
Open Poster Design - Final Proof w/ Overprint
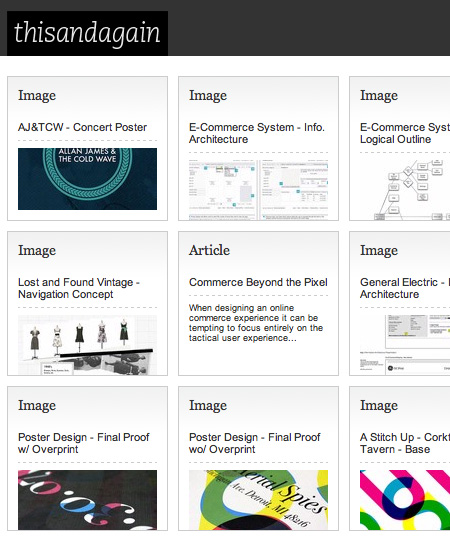(84, 443)
